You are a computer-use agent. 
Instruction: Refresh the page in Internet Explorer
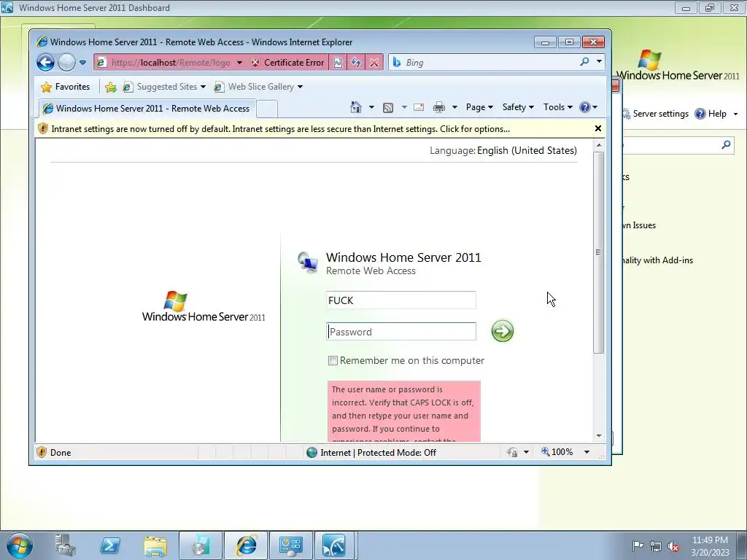[x=356, y=63]
